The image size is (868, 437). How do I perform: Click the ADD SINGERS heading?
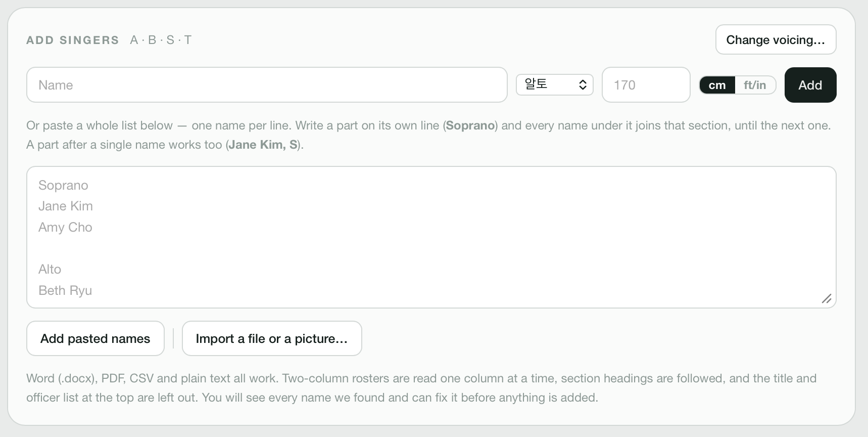(73, 40)
